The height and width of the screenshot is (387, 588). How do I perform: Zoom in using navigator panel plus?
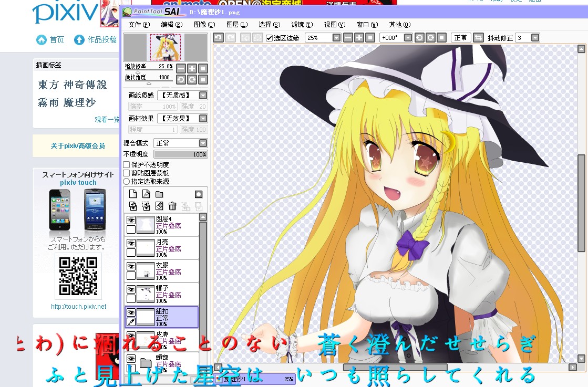(x=192, y=69)
